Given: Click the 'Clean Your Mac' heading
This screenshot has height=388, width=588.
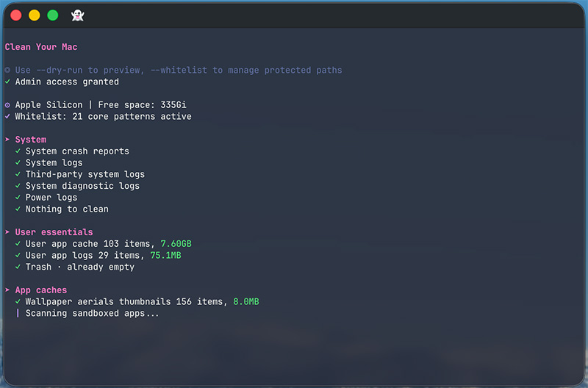Looking at the screenshot, I should 41,47.
